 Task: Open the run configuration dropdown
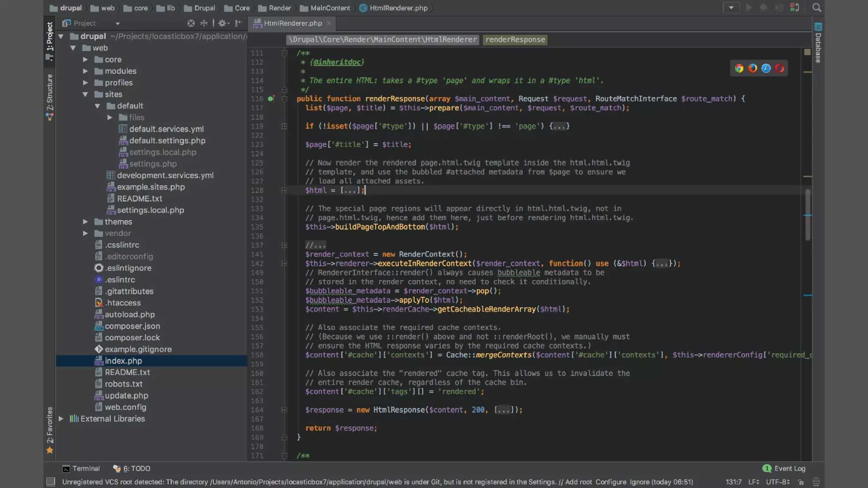coord(731,8)
